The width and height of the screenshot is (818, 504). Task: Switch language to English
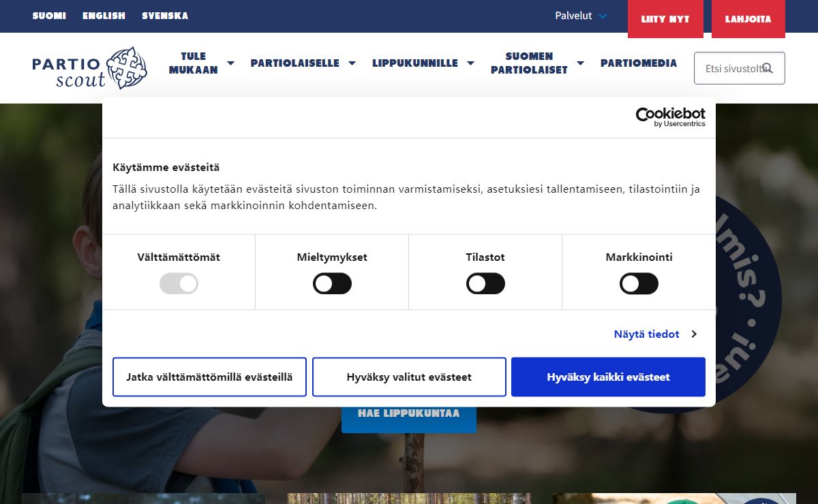click(x=104, y=16)
